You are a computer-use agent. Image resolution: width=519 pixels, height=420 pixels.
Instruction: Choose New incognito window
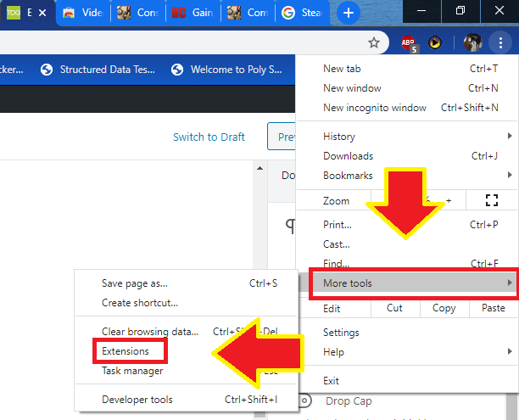point(407,108)
